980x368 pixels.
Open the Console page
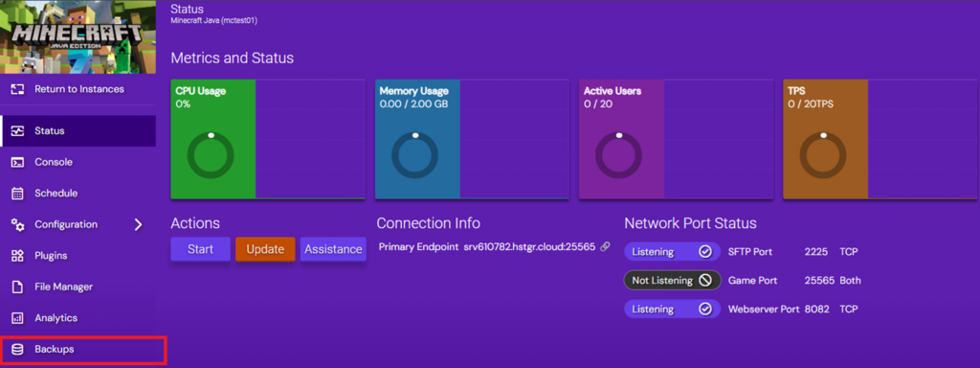78,162
